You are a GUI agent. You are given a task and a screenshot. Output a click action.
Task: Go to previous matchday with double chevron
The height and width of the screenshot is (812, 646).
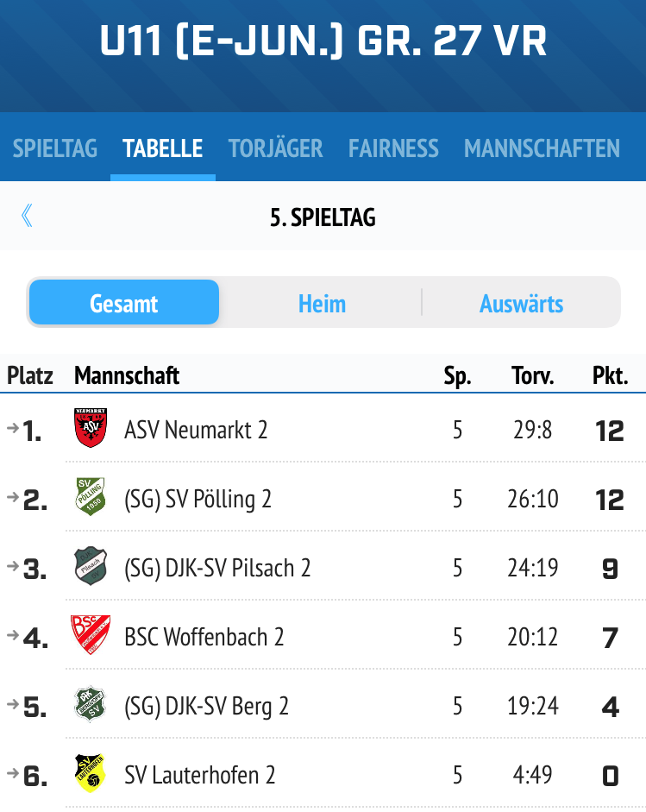coord(27,216)
